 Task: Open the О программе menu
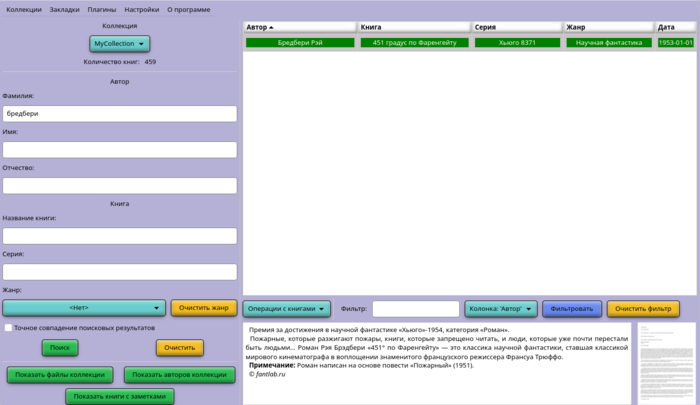(188, 9)
